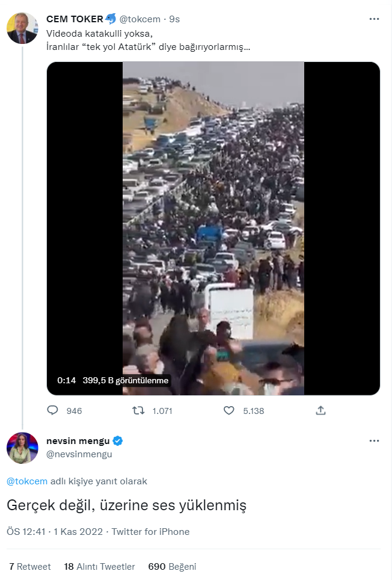392x580 pixels.
Task: Click nevsin mengu's blue verified badge
Action: (x=118, y=441)
